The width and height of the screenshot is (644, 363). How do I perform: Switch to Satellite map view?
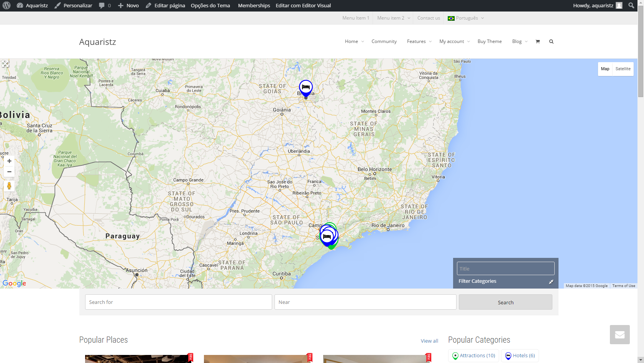coord(623,69)
